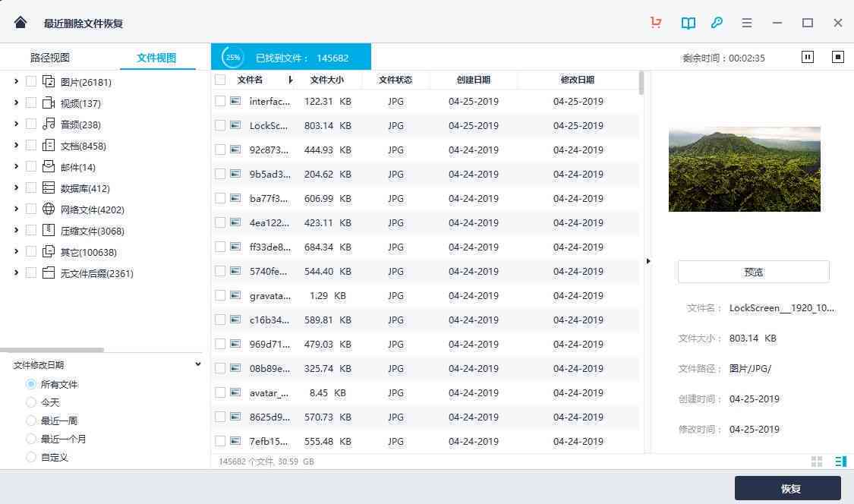The width and height of the screenshot is (854, 504).
Task: Click the 视频 category icon
Action: tap(49, 103)
